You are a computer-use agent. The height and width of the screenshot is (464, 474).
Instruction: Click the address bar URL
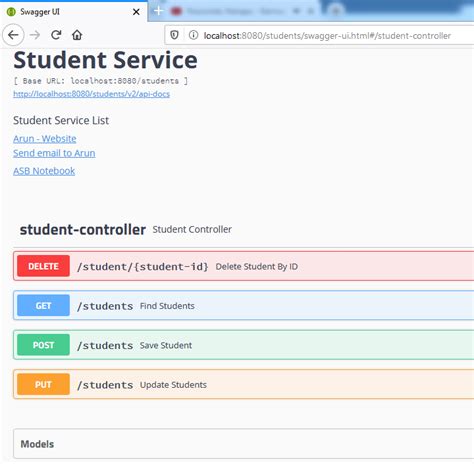click(327, 35)
